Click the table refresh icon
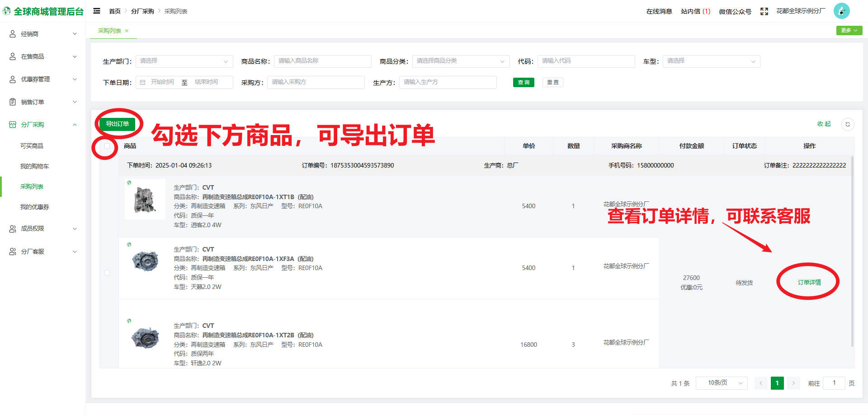This screenshot has width=868, height=415. coord(848,124)
